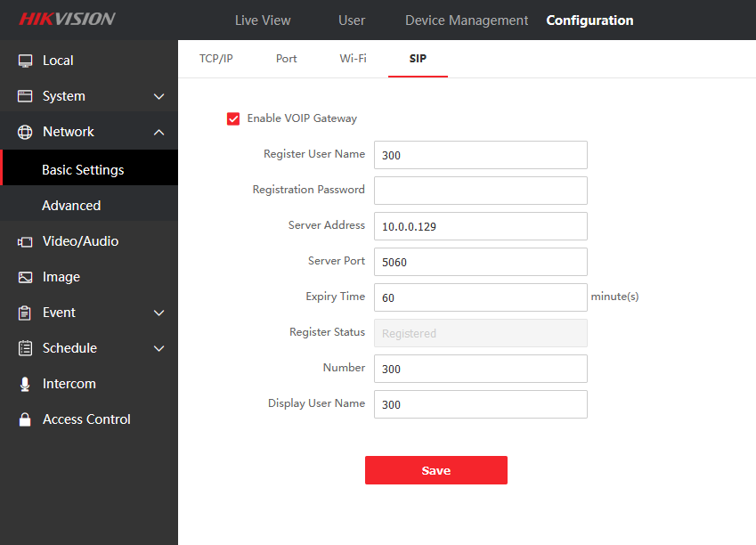
Task: Click the Event clipboard icon
Action: (x=25, y=313)
